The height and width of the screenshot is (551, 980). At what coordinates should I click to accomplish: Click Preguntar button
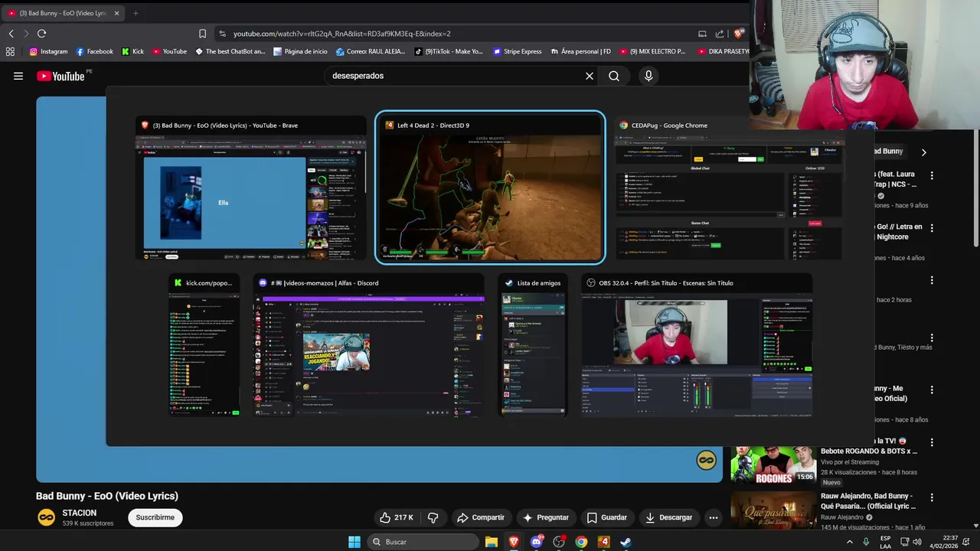(x=545, y=517)
